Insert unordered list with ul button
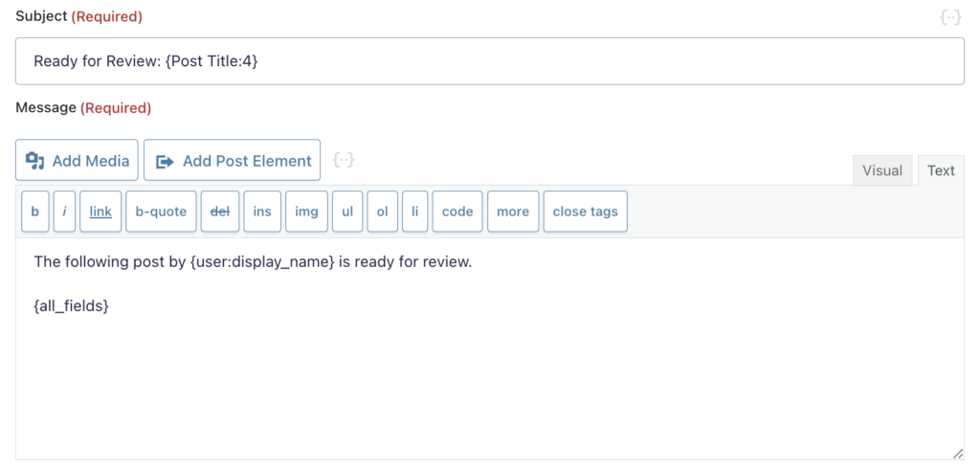The height and width of the screenshot is (470, 980). click(x=347, y=212)
